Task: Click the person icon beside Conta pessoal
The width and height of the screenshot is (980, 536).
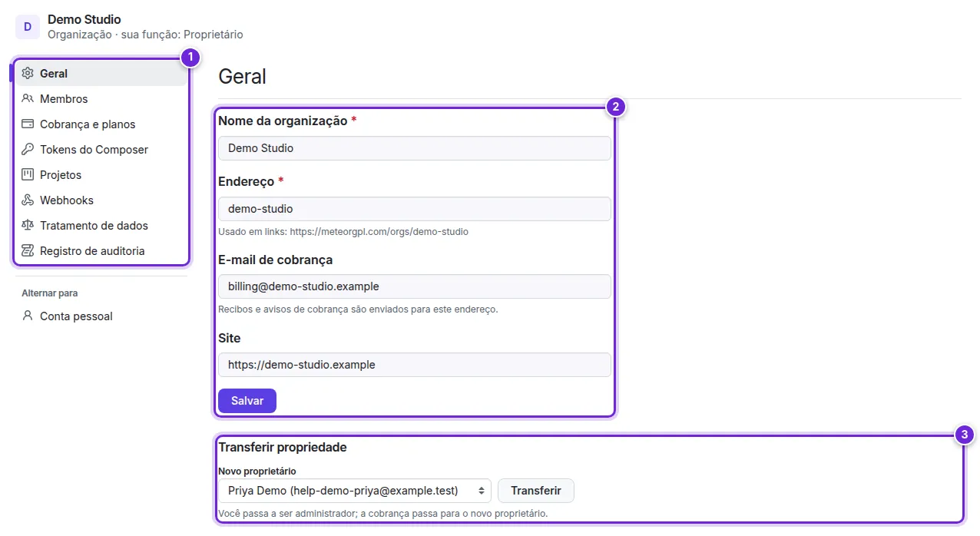Action: 28,316
